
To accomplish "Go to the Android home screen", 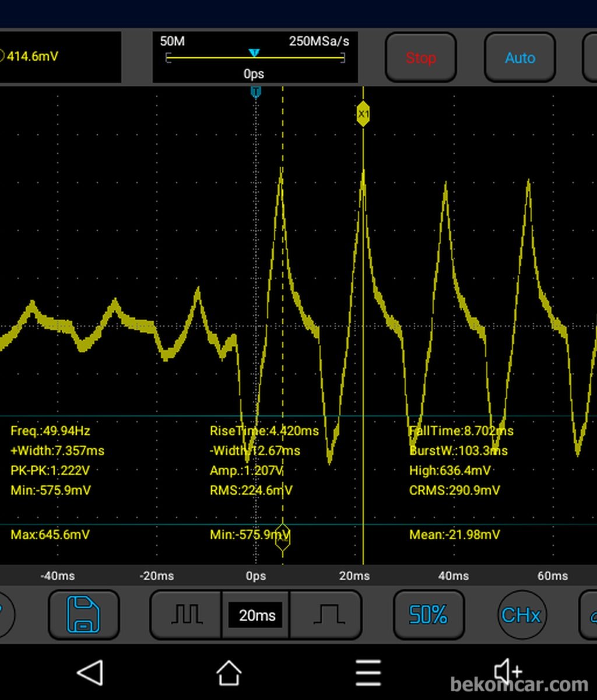I will point(229,673).
